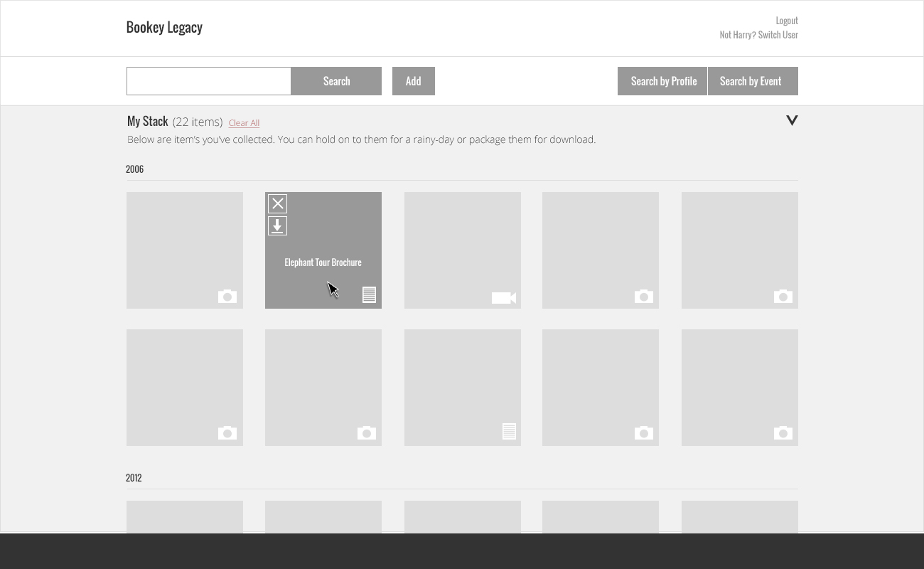Click the Search button
This screenshot has width=924, height=569.
coord(336,81)
